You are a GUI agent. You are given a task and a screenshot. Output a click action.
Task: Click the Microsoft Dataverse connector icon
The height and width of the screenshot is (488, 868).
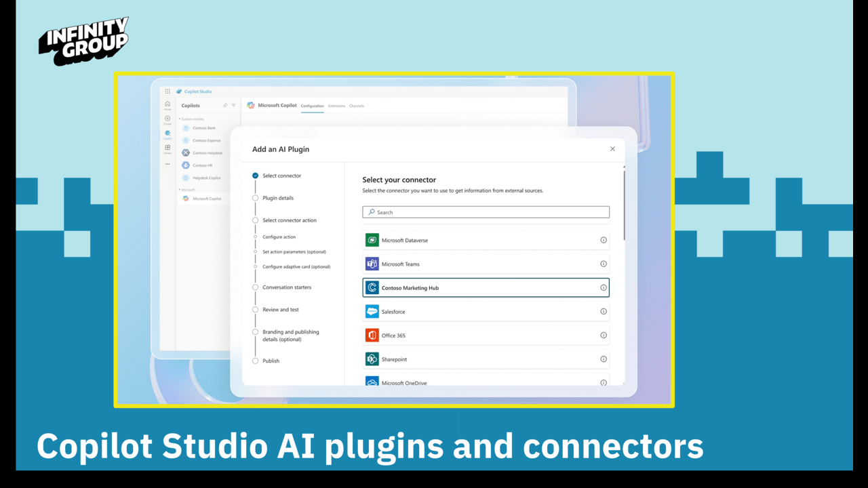[372, 240]
